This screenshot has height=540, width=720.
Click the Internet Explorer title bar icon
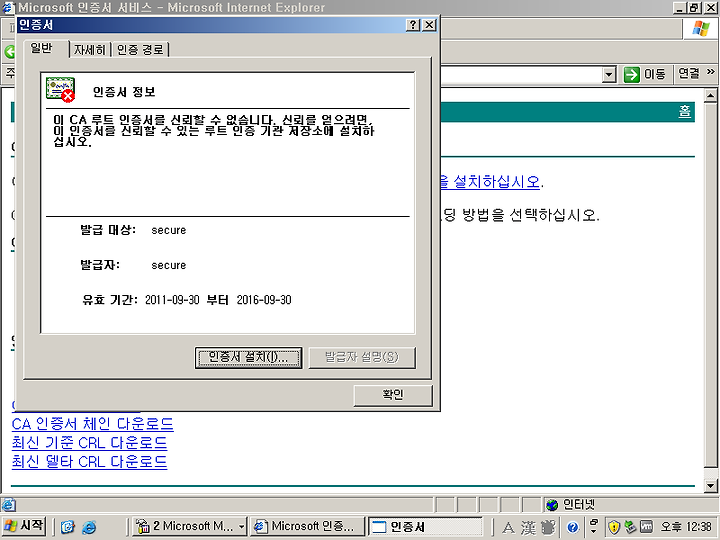click(x=8, y=7)
